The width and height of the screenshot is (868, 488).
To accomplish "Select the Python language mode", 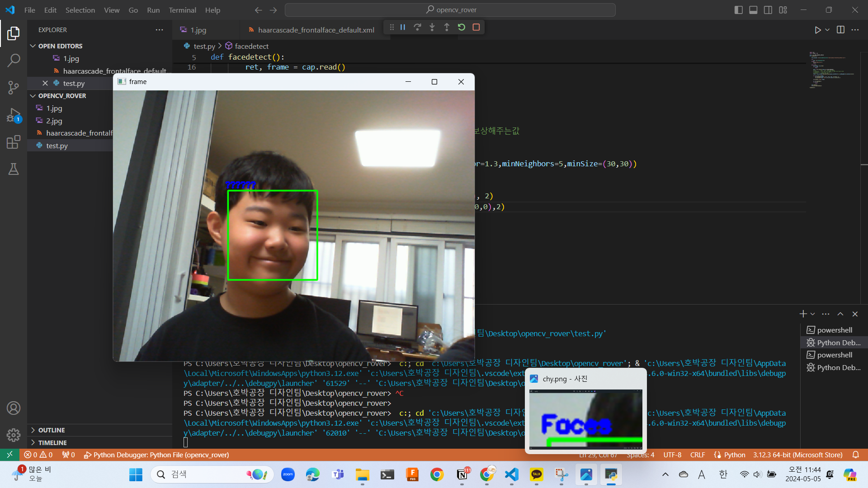I will tap(734, 455).
